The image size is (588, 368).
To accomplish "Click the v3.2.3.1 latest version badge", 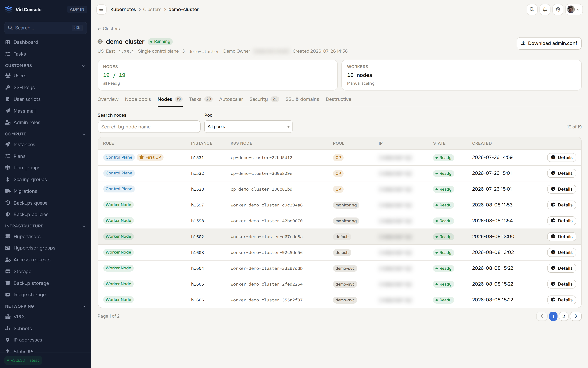I will click(23, 360).
